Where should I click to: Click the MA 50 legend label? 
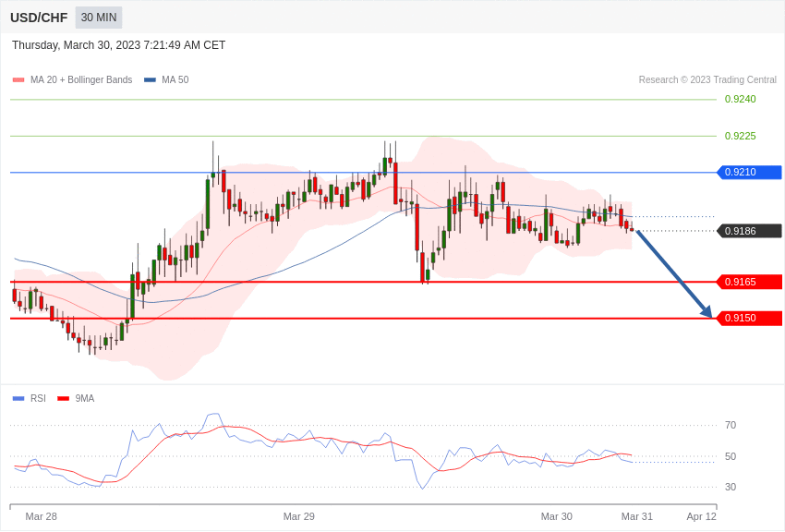pyautogui.click(x=175, y=80)
